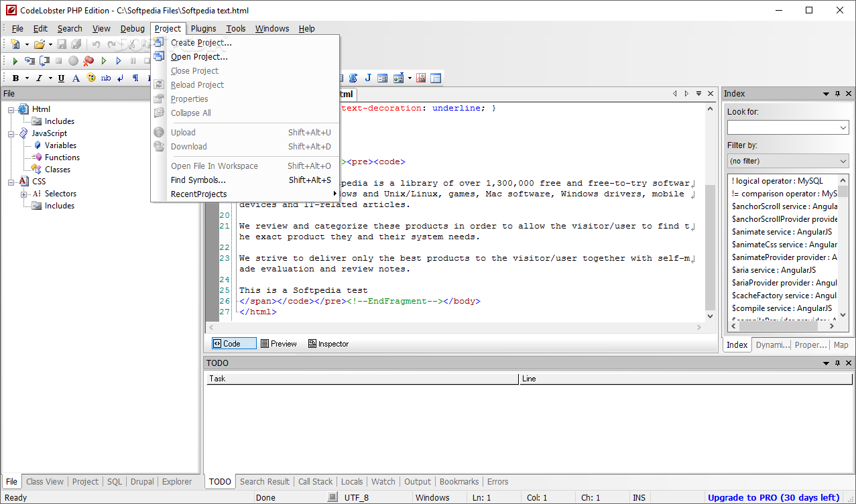This screenshot has height=504, width=856.
Task: Switch editor to Inspector view
Action: point(328,344)
